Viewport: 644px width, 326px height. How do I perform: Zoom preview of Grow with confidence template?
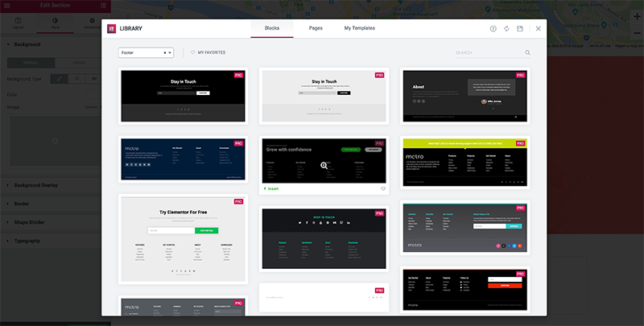point(324,165)
